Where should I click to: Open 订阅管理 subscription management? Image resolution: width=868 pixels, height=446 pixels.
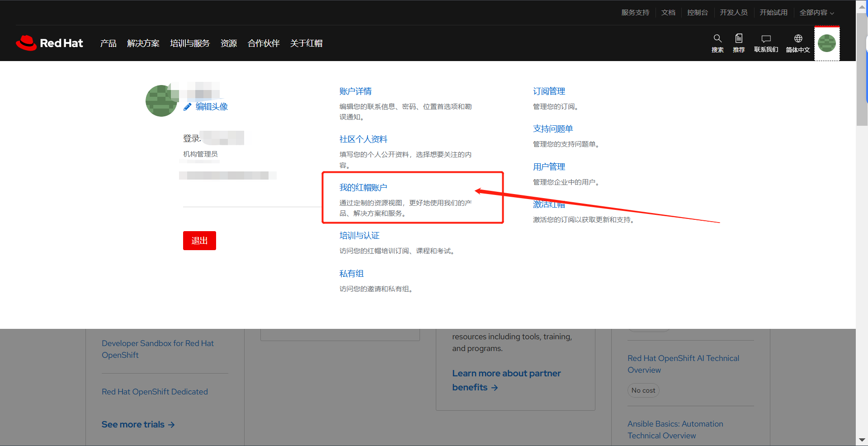point(548,91)
